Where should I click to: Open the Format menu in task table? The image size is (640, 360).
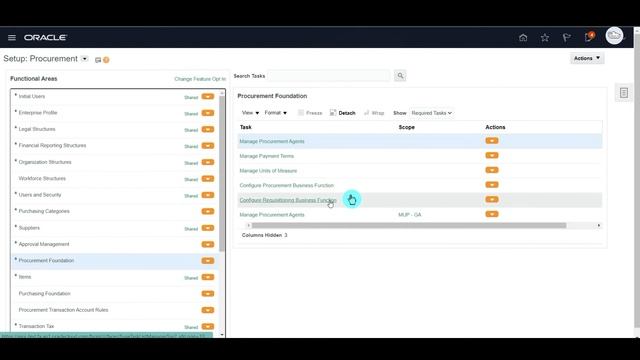click(x=276, y=113)
